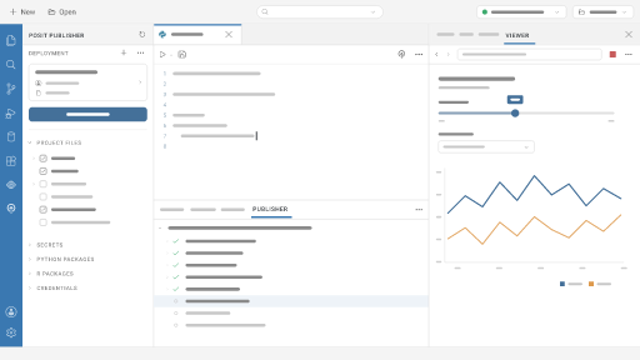Open the Accounts icon in activity bar

click(11, 312)
